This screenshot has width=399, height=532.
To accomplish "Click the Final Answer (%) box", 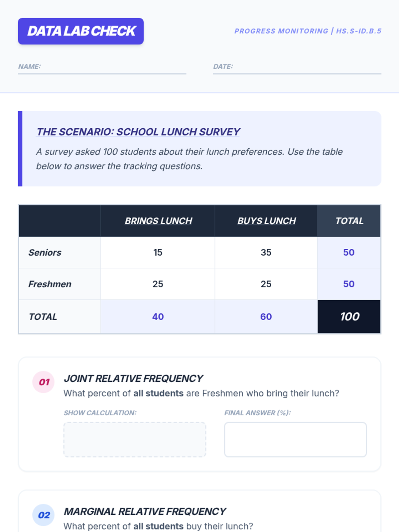I will (295, 440).
